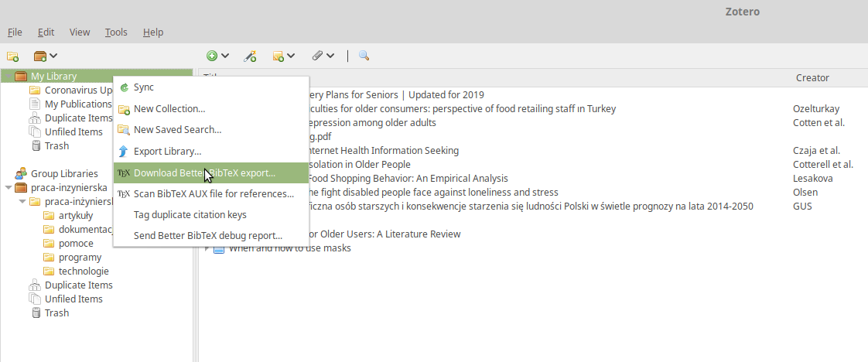The image size is (868, 362).
Task: Choose New Saved Search... menu entry
Action: [x=211, y=130]
